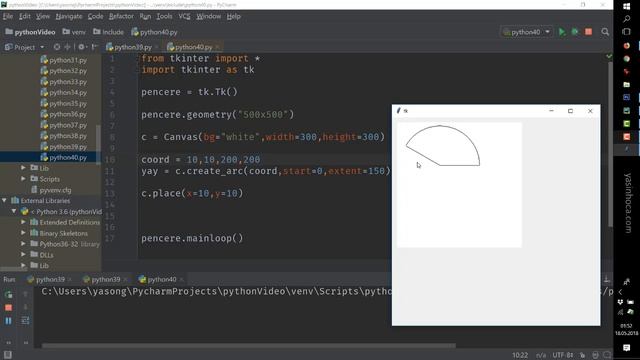Click UTF-8 encoding in status bar

coord(563,355)
